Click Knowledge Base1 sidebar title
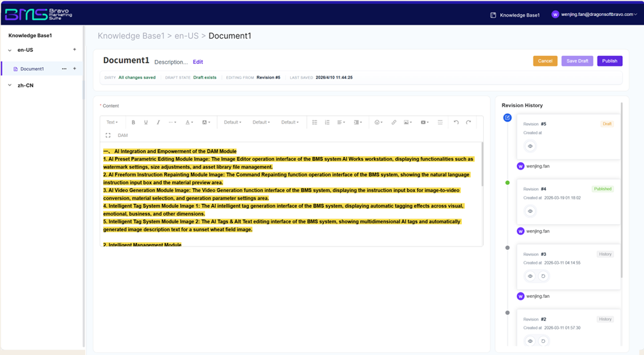This screenshot has width=644, height=355. [x=30, y=36]
